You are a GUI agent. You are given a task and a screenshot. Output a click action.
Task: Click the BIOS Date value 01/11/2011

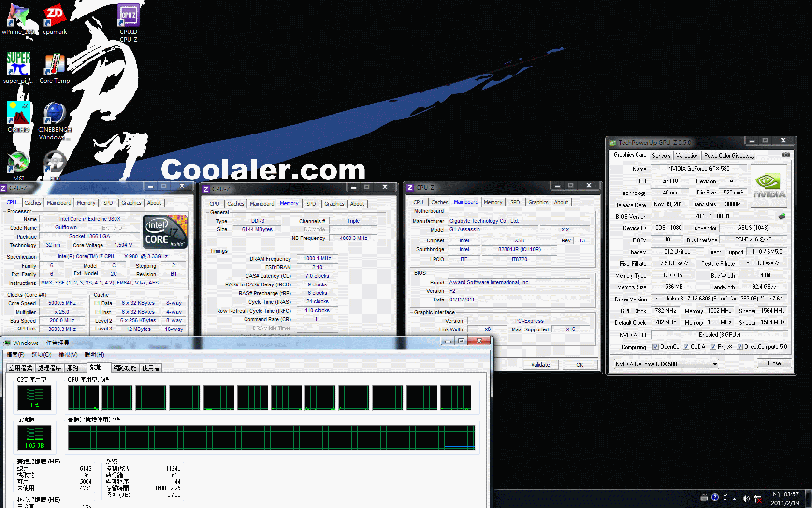tap(519, 299)
